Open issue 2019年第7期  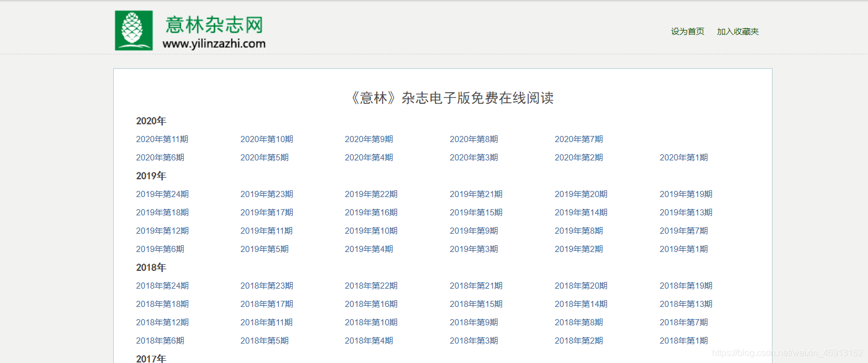point(684,231)
